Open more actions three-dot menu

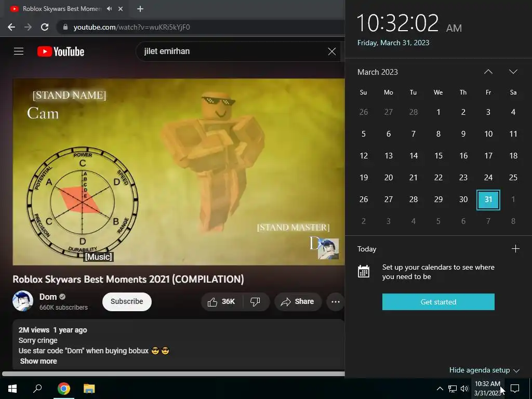click(336, 302)
